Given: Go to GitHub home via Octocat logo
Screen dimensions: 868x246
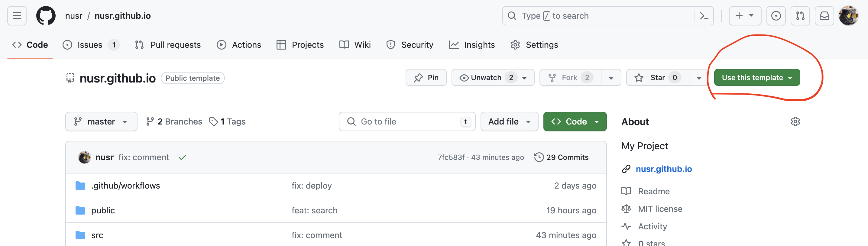Looking at the screenshot, I should coord(46,16).
